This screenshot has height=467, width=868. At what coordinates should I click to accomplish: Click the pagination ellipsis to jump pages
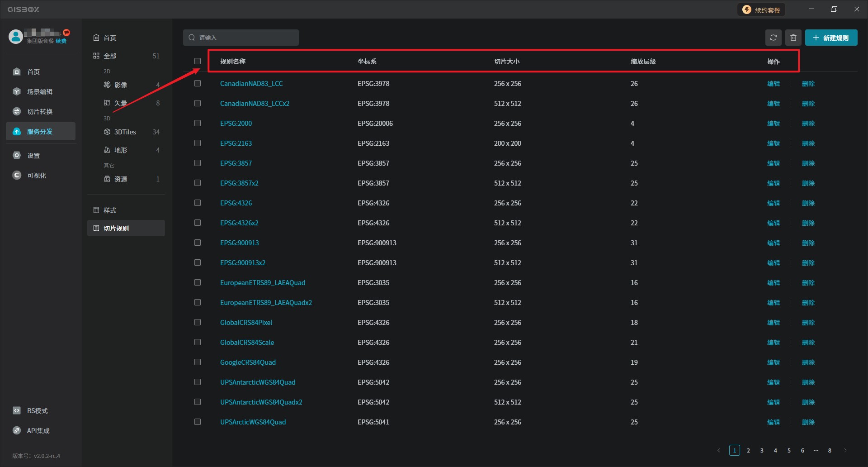coord(816,450)
